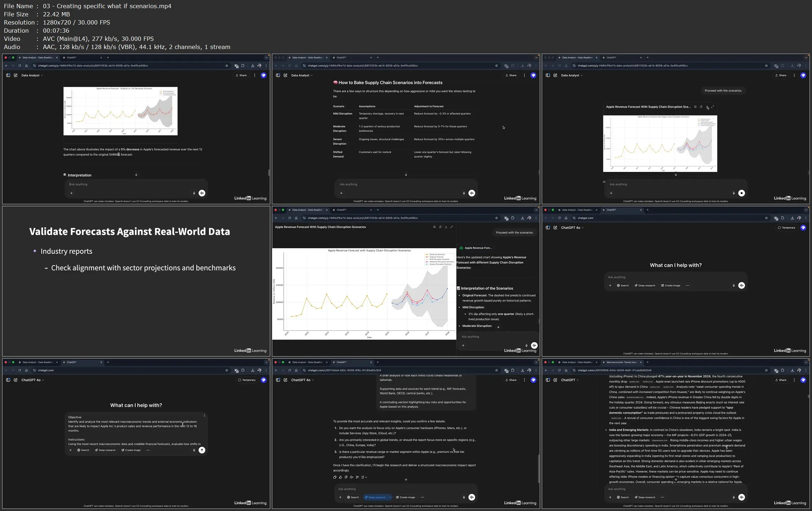This screenshot has height=511, width=812.
Task: Click the voice mode button in the 5% decrease chart frame
Action: click(202, 193)
